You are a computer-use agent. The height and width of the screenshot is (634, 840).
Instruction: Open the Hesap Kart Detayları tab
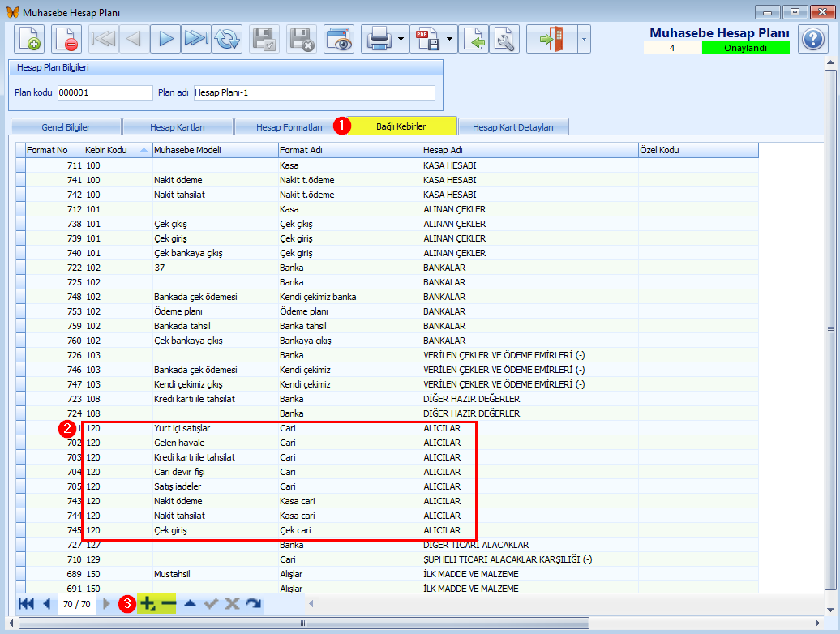(512, 127)
